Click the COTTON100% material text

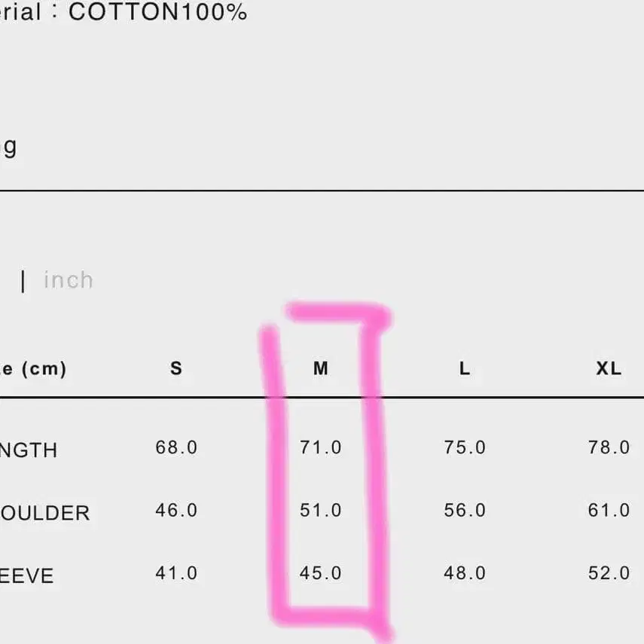click(157, 13)
